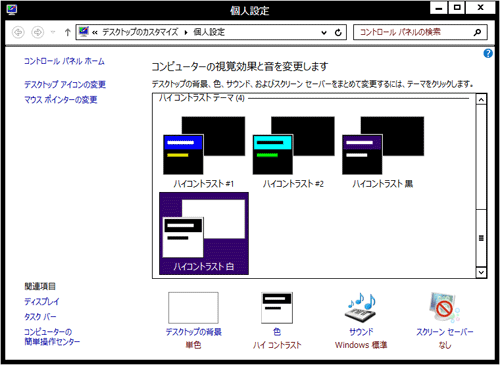
Task: Open スクリーン セーバー settings icon
Action: click(x=445, y=308)
